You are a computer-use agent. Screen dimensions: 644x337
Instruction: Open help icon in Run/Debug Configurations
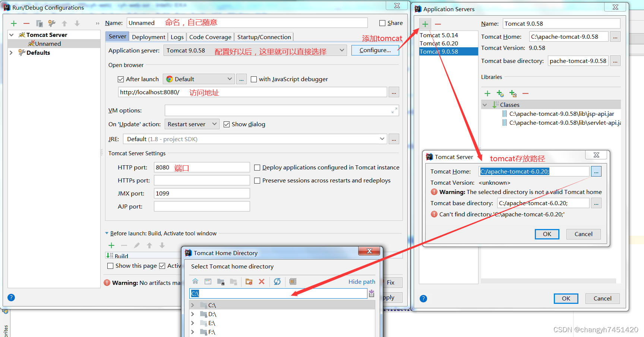(11, 298)
